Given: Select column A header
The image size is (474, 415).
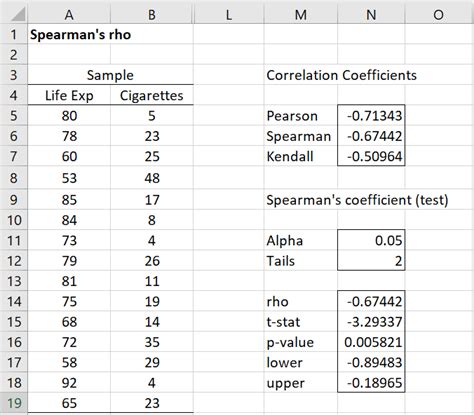Looking at the screenshot, I should [69, 15].
